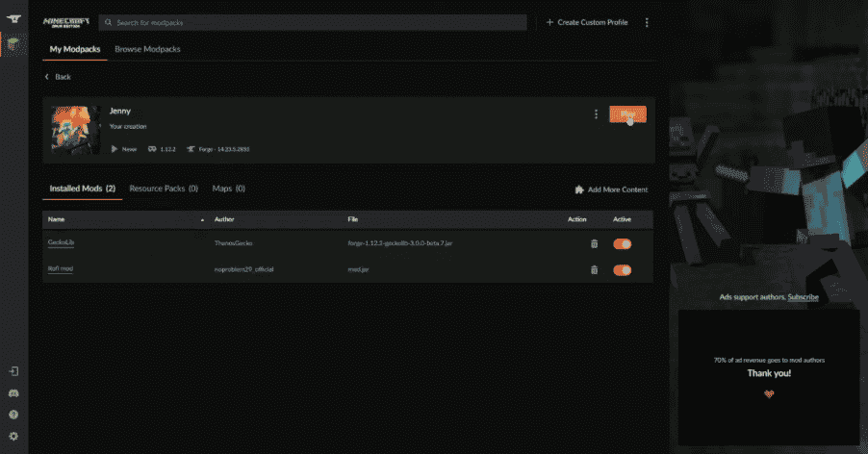Viewport: 868px width, 454px height.
Task: Delete the GeckoLib mod with trash icon
Action: (x=594, y=244)
